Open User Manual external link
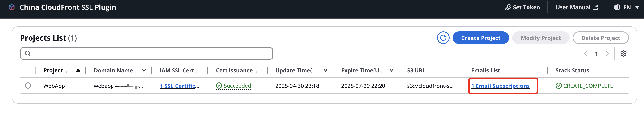The image size is (644, 117). tap(577, 7)
